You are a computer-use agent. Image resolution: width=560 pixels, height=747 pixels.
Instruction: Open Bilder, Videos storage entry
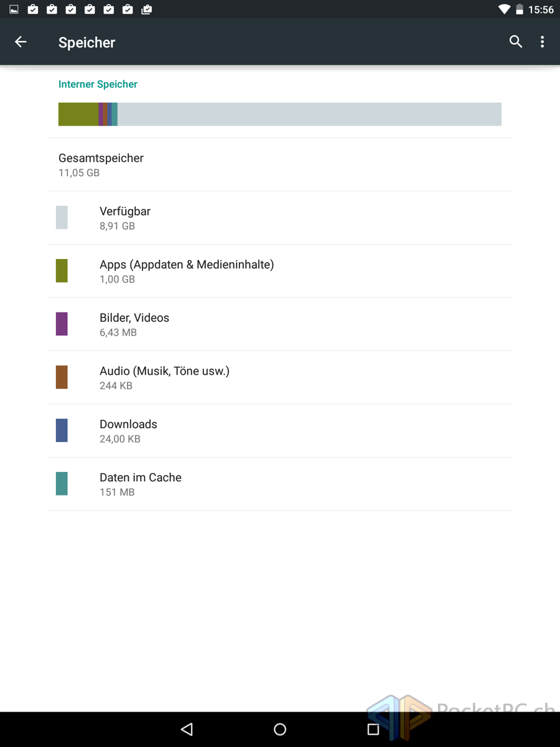tap(280, 324)
